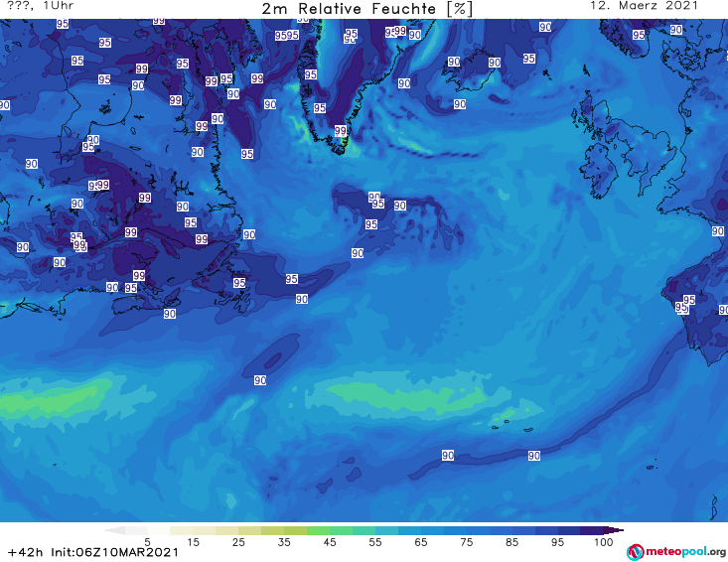Viewport: 728px width, 562px height.
Task: Click the date '12. Maerz 2021'
Action: pos(644,6)
